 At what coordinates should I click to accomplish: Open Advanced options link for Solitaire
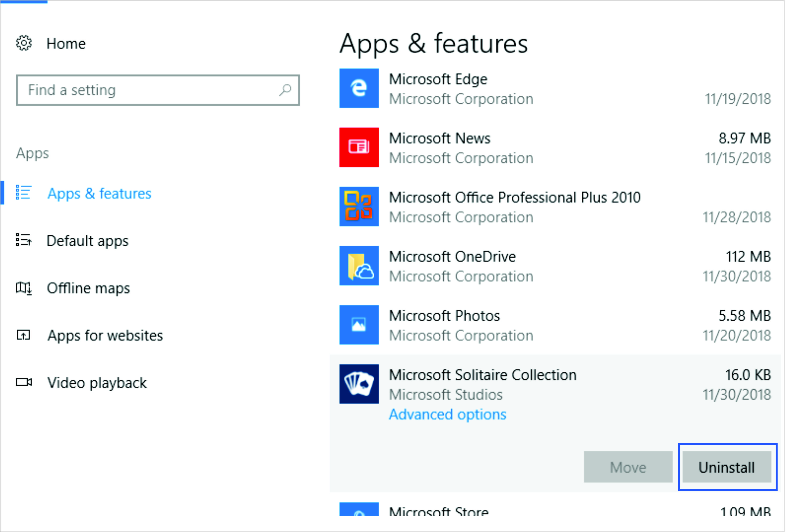pos(447,414)
